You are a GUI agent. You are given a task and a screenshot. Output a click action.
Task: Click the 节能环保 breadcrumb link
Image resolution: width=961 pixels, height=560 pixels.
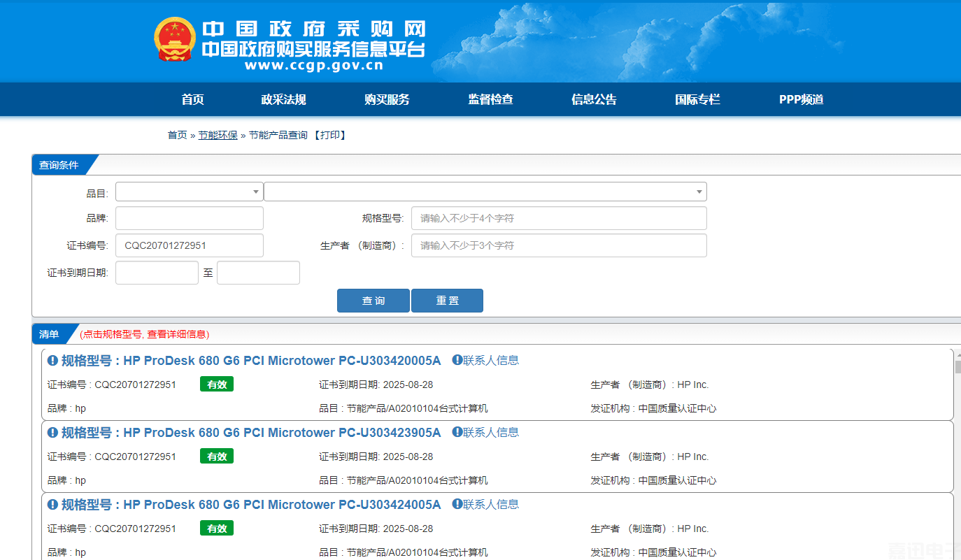pyautogui.click(x=218, y=135)
